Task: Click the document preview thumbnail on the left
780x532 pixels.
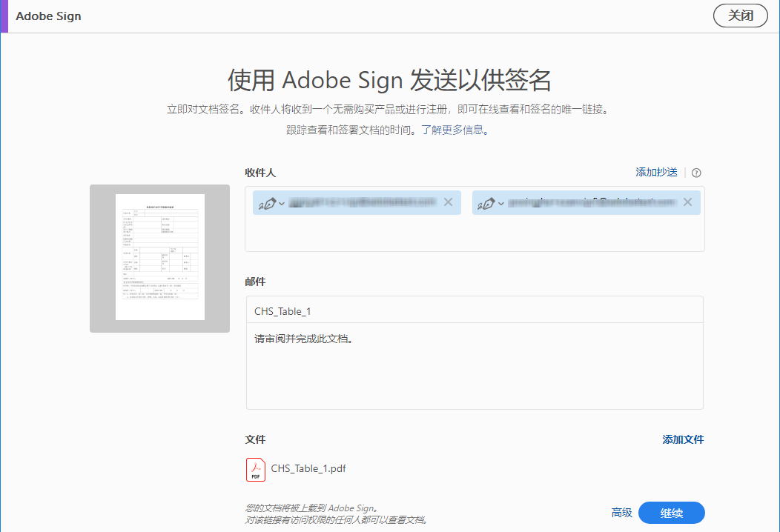Action: (x=159, y=258)
